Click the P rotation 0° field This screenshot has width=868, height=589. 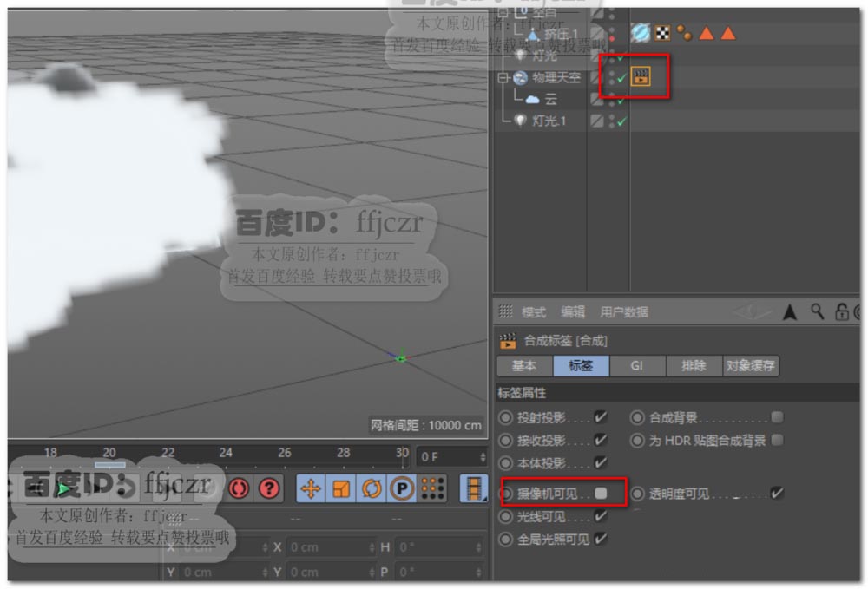[x=438, y=572]
